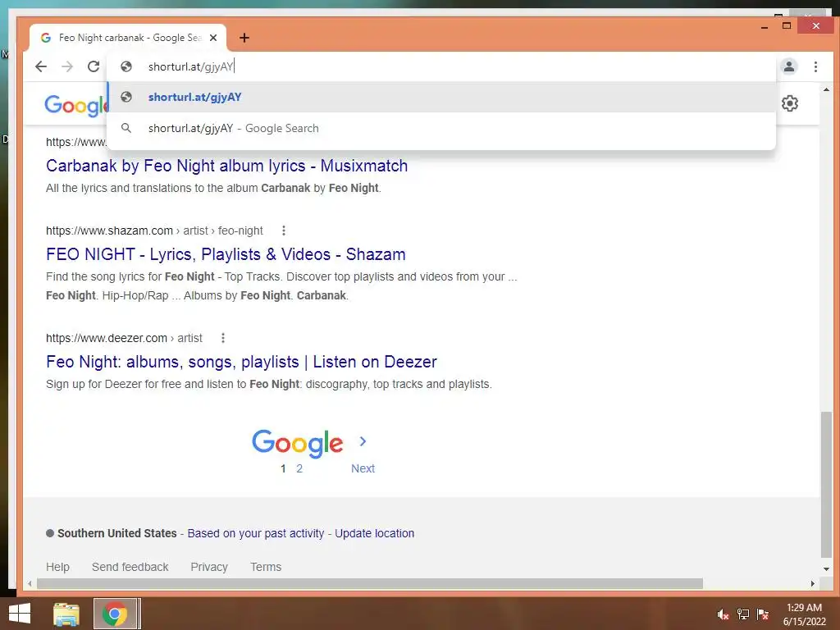Open the Terms footer link
840x630 pixels.
[266, 567]
